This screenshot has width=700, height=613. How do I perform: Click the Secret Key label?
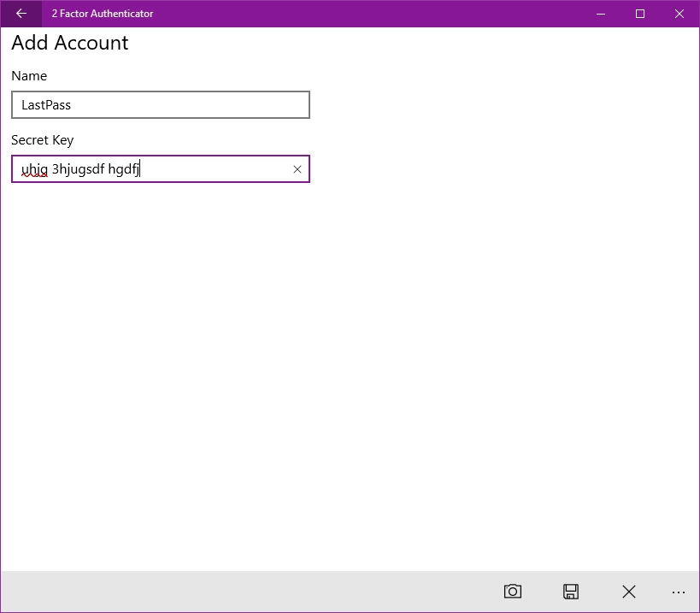pyautogui.click(x=43, y=140)
